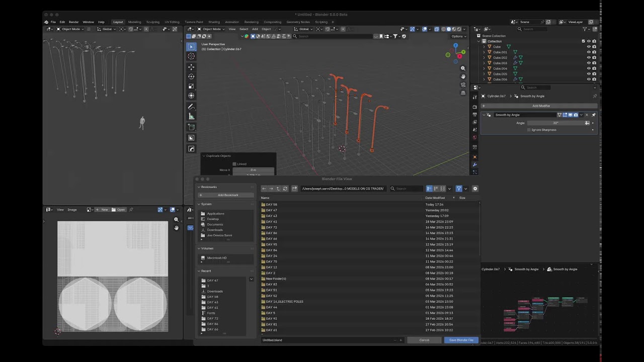Toggle the camera view icon in viewport
Image resolution: width=644 pixels, height=362 pixels.
[463, 84]
